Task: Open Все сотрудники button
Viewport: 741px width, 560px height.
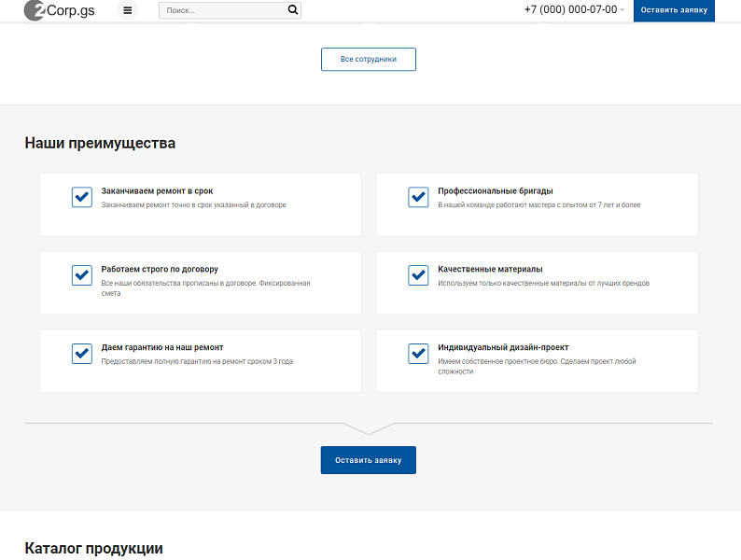Action: [369, 59]
